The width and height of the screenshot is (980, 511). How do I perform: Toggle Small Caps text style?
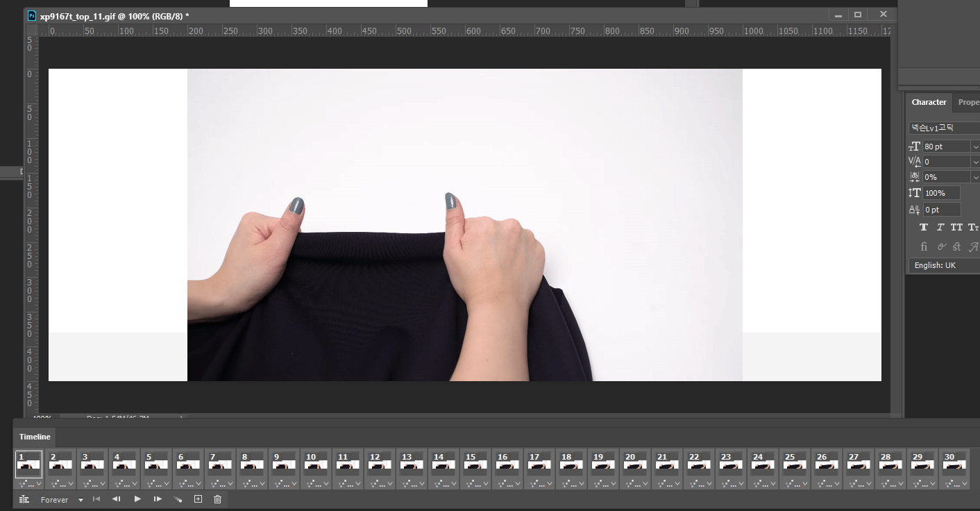click(974, 228)
